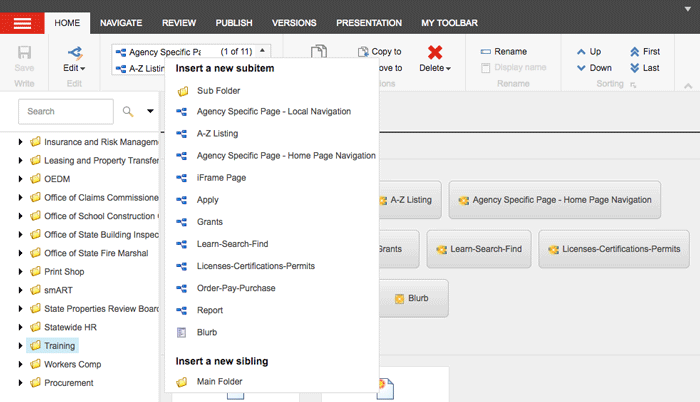This screenshot has width=700, height=402.
Task: Focus the Search input field
Action: tap(65, 112)
